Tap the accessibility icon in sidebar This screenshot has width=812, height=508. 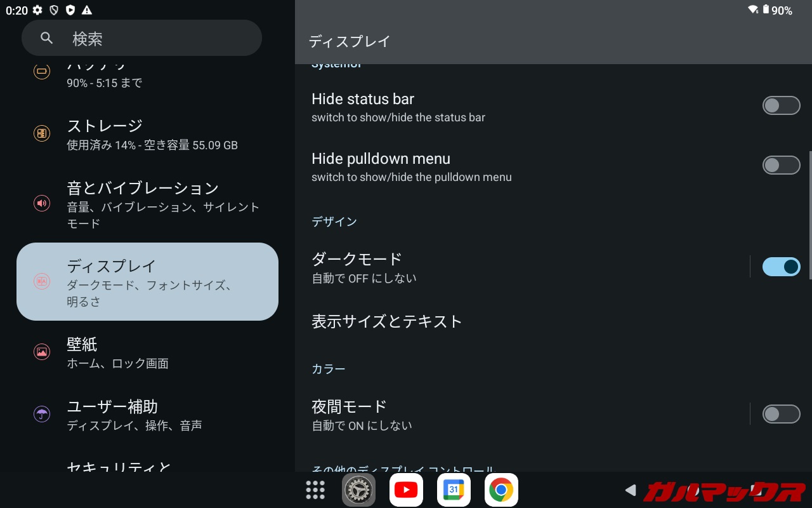42,414
